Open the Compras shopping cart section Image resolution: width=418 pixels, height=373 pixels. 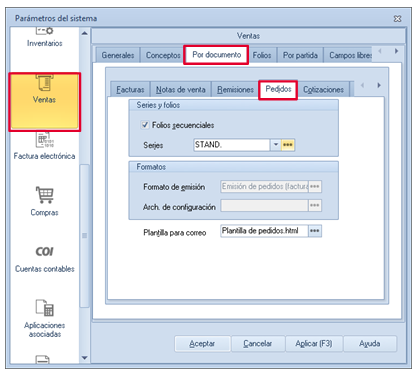[44, 202]
